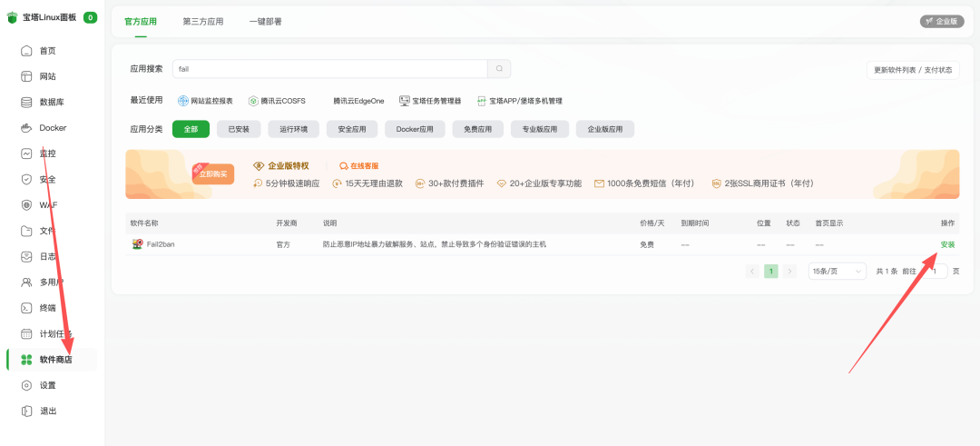Image resolution: width=980 pixels, height=446 pixels.
Task: Click the 宝塔Linux面板 logo icon
Action: point(12,17)
